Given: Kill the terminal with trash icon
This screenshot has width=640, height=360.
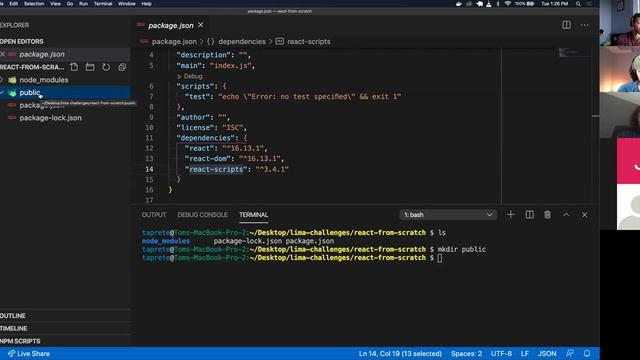Looking at the screenshot, I should click(x=547, y=215).
